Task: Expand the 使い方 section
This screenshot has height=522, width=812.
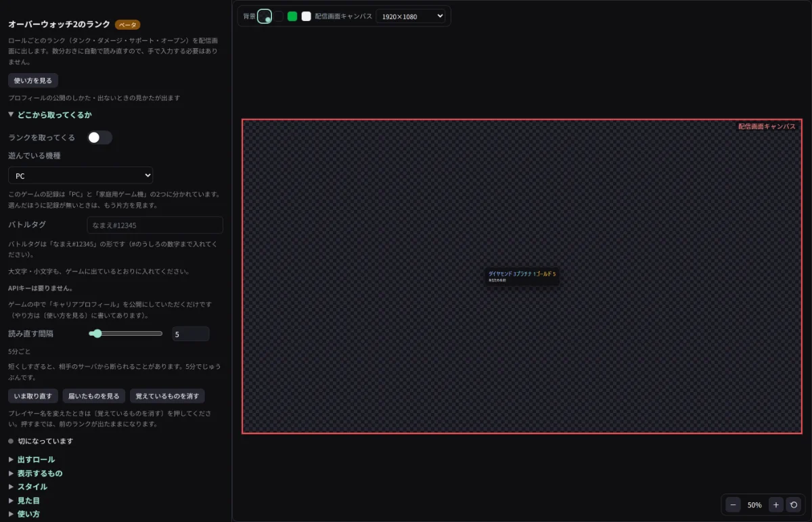Action: tap(24, 514)
